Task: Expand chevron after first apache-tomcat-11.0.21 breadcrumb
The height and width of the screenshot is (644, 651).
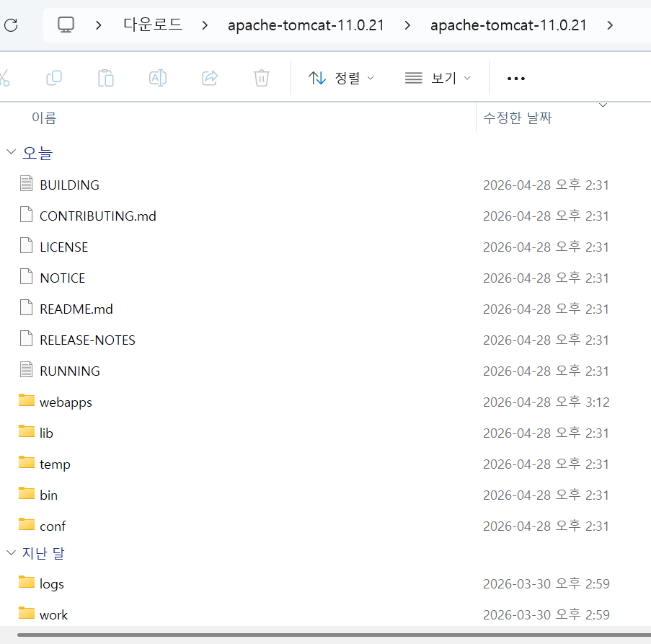Action: tap(407, 25)
